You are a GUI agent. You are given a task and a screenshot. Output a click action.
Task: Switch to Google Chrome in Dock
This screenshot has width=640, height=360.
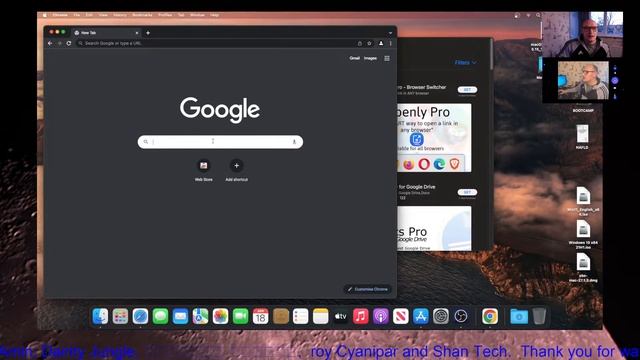coord(490,316)
